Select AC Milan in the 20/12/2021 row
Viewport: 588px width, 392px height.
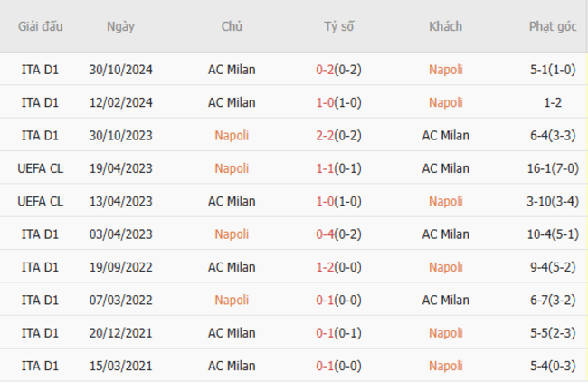tap(232, 333)
